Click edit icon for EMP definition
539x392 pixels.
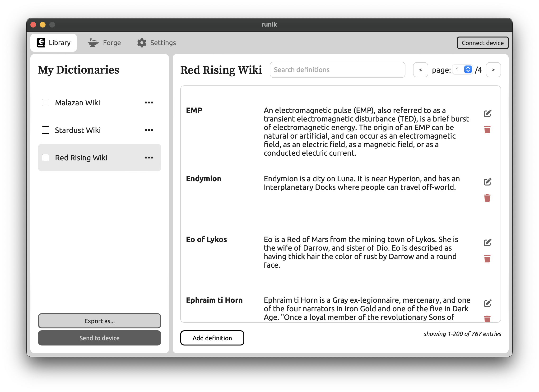[x=487, y=113]
